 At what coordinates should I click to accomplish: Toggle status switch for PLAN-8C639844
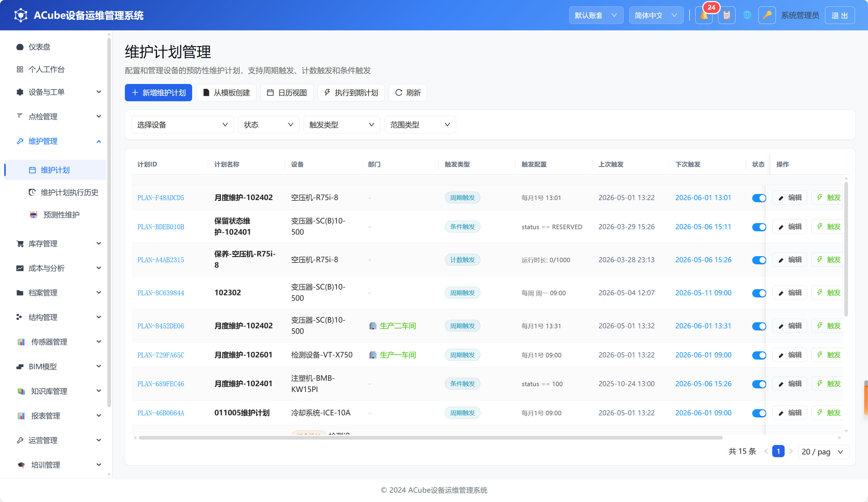coord(759,293)
